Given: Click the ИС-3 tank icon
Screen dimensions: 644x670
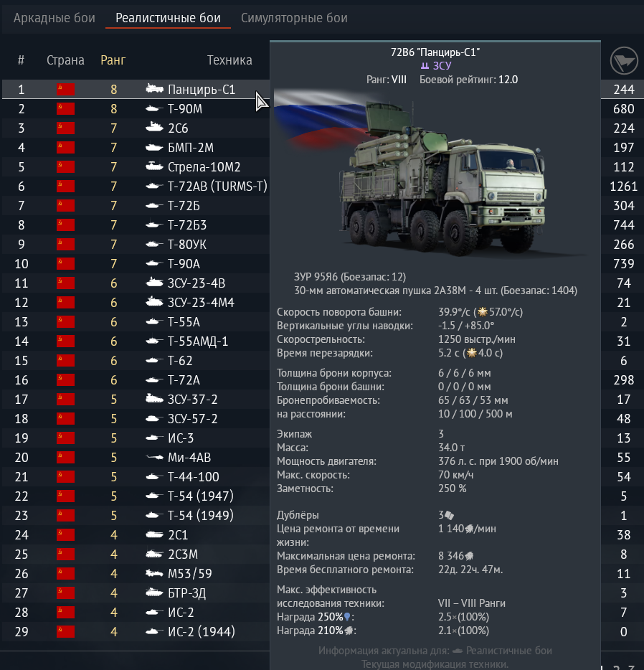Looking at the screenshot, I should point(154,438).
